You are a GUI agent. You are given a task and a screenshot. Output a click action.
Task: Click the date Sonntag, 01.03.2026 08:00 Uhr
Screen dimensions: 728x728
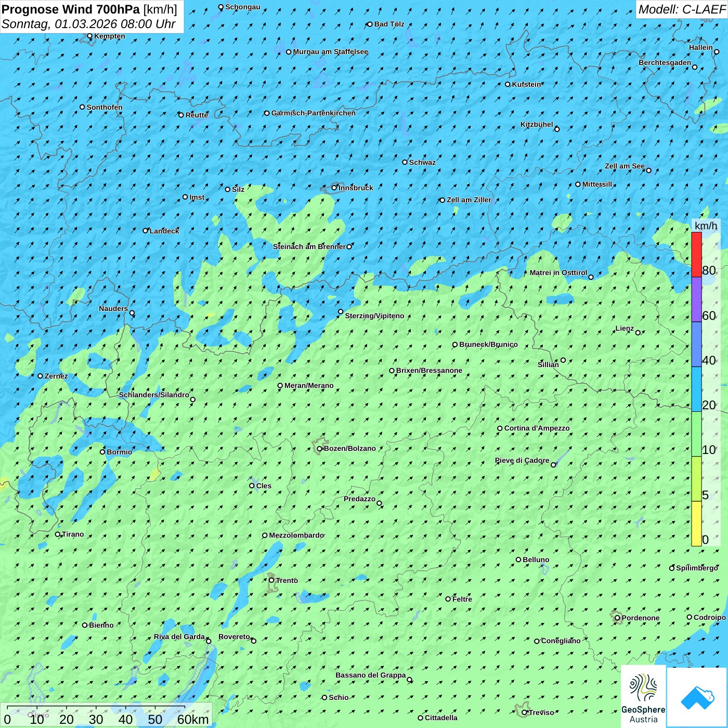[88, 24]
